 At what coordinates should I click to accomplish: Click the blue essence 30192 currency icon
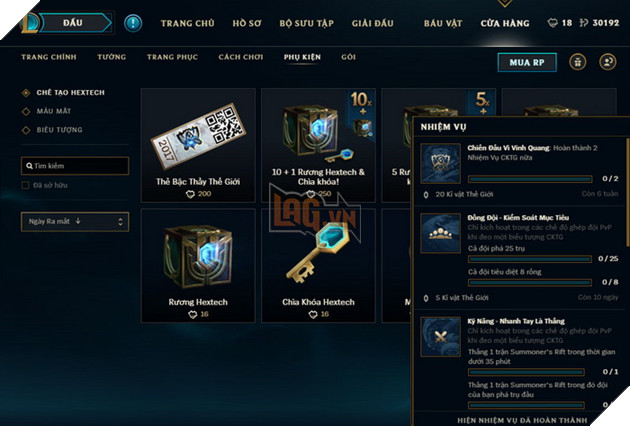click(x=583, y=23)
